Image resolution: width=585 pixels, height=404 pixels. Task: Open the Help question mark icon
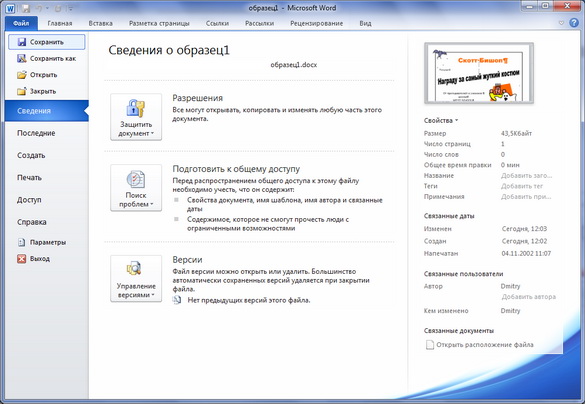[574, 23]
